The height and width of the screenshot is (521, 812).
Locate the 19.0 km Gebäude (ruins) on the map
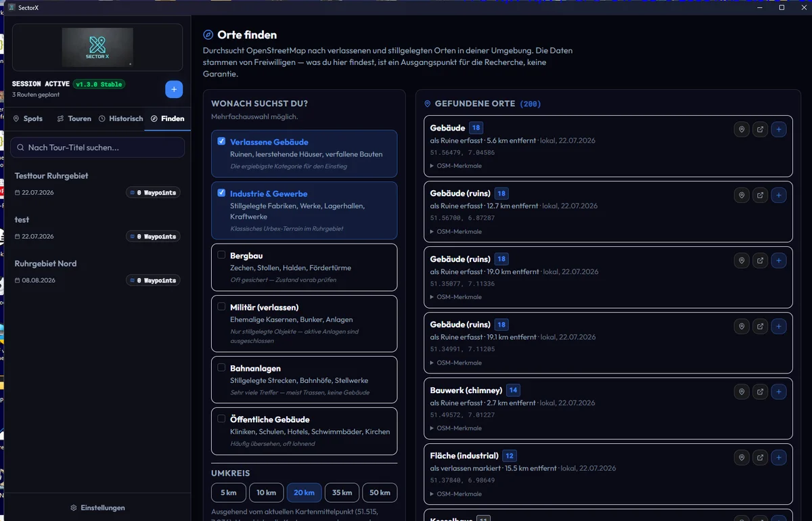pos(742,260)
